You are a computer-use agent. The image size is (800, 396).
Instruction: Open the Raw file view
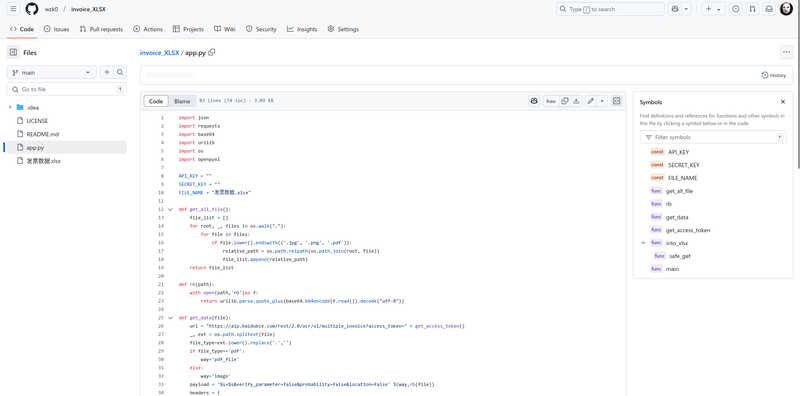pos(551,101)
